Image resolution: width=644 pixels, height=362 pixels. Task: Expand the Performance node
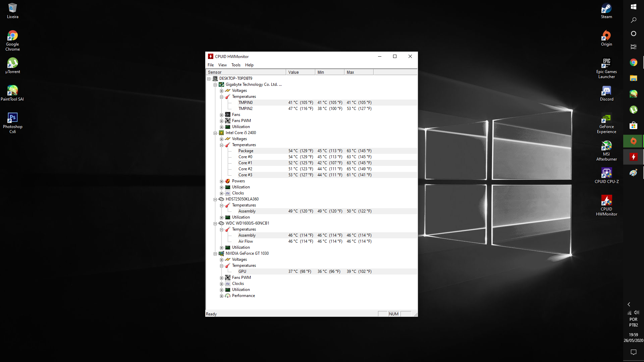[221, 296]
